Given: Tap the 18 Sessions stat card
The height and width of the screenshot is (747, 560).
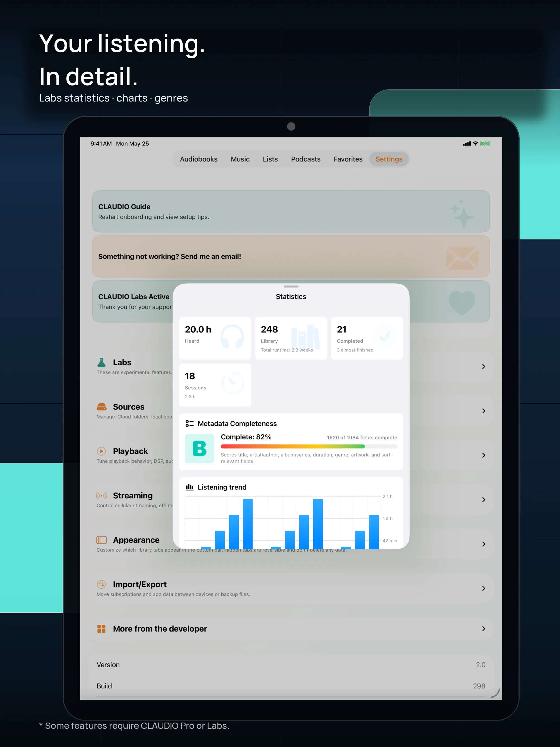Looking at the screenshot, I should coord(215,385).
